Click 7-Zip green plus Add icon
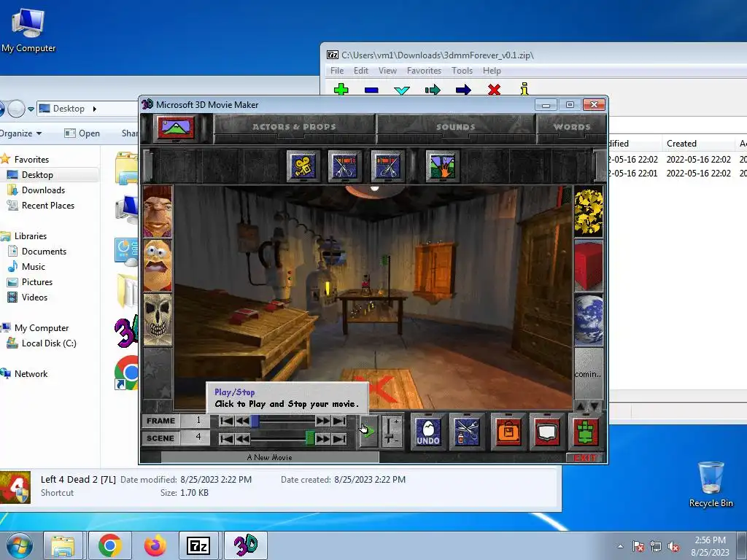The height and width of the screenshot is (560, 747). [341, 90]
